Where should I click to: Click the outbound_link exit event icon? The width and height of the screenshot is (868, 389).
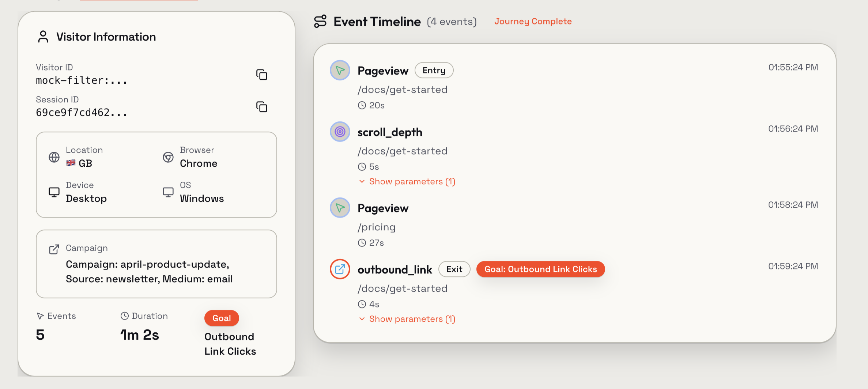[x=340, y=269]
